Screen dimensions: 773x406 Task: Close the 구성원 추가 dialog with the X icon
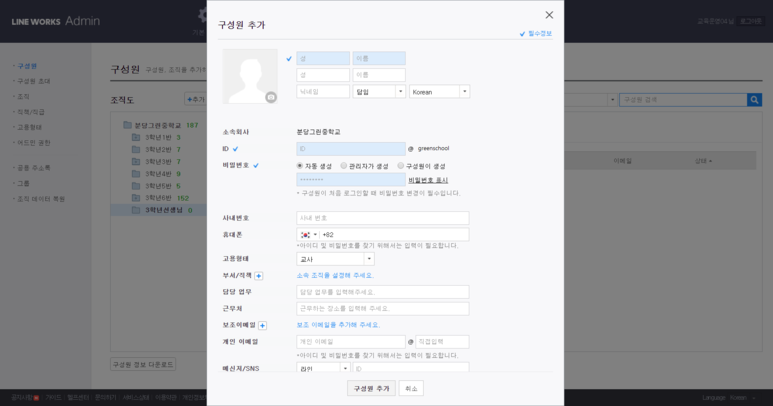[x=549, y=15]
